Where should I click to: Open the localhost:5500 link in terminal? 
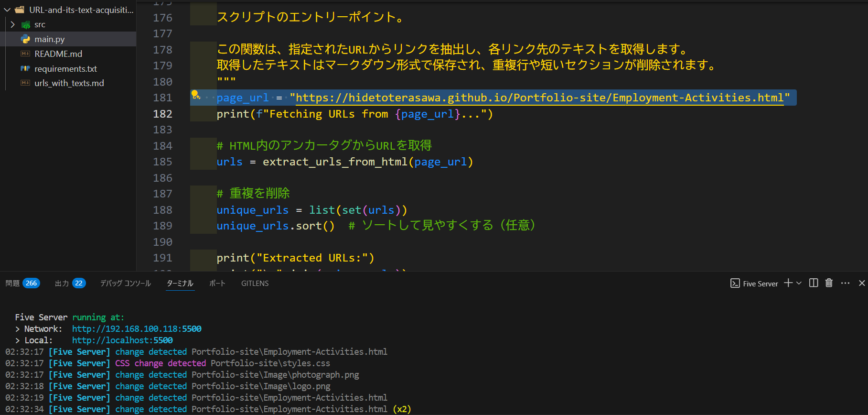[x=122, y=340]
